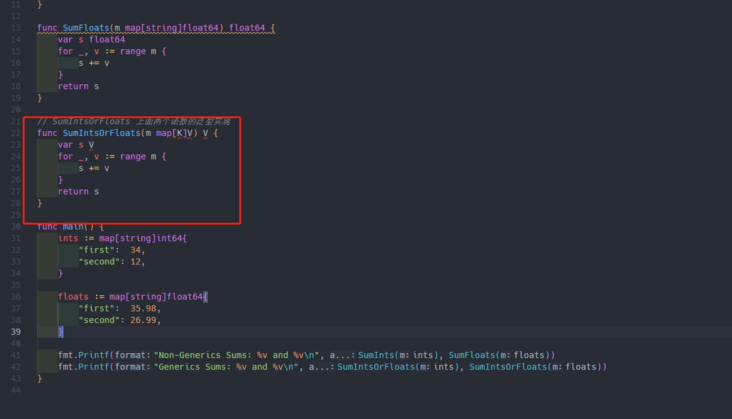Click closing brace on line 43
732x419 pixels.
[40, 378]
